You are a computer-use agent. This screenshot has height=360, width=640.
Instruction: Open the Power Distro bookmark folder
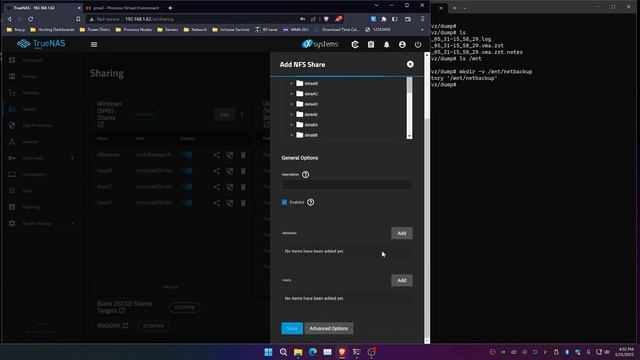coord(95,29)
